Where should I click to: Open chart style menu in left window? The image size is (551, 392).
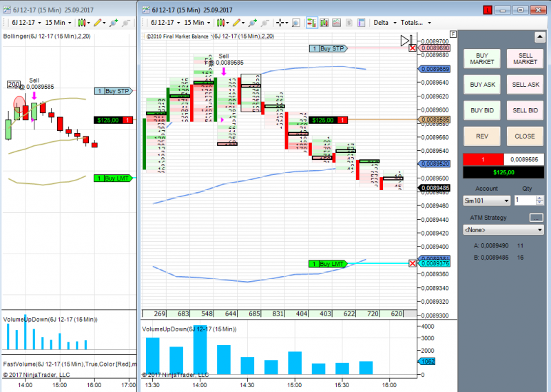pos(83,23)
